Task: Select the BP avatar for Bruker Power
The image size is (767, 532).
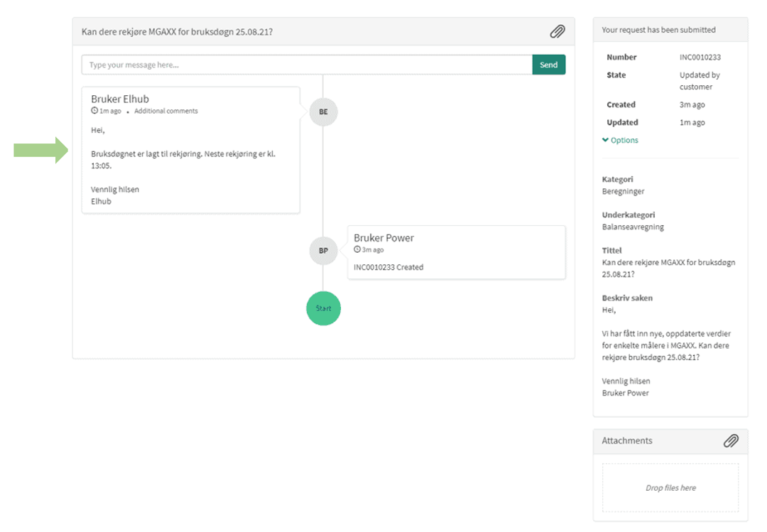Action: coord(323,251)
